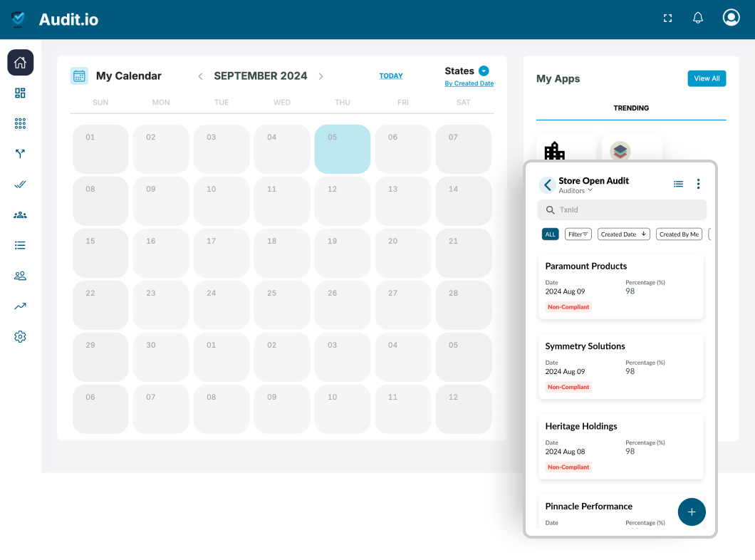Enable the Created By Me filter
This screenshot has width=755, height=560.
tap(678, 234)
